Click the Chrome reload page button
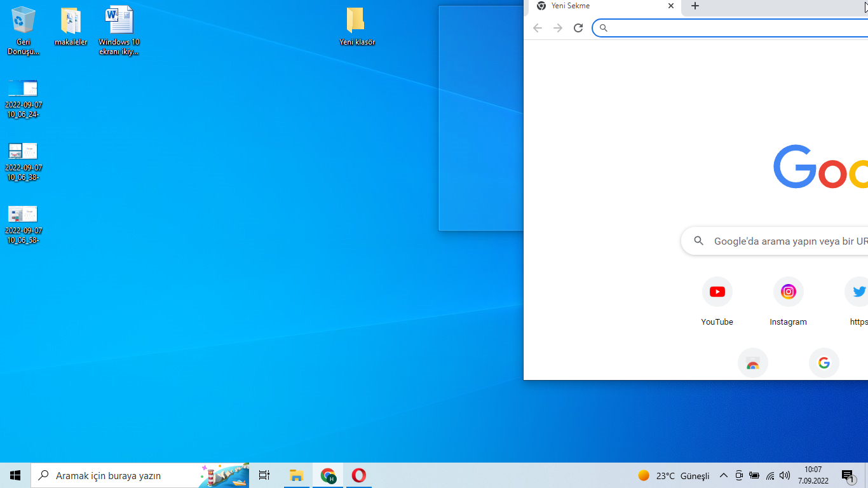868x488 pixels. [578, 28]
